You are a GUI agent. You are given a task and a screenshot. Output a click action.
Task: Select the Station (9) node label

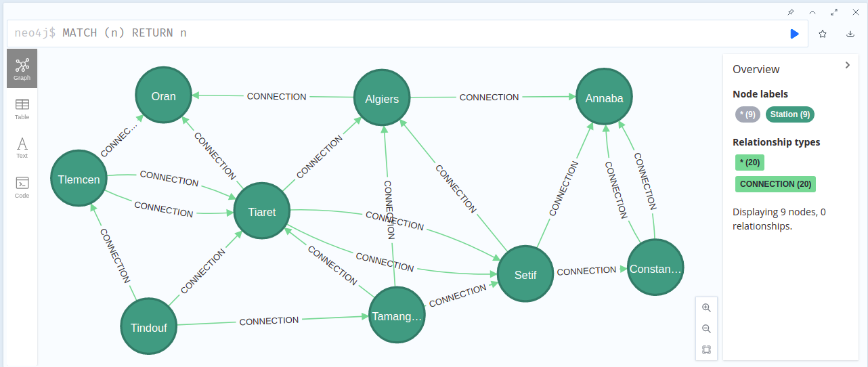coord(789,114)
